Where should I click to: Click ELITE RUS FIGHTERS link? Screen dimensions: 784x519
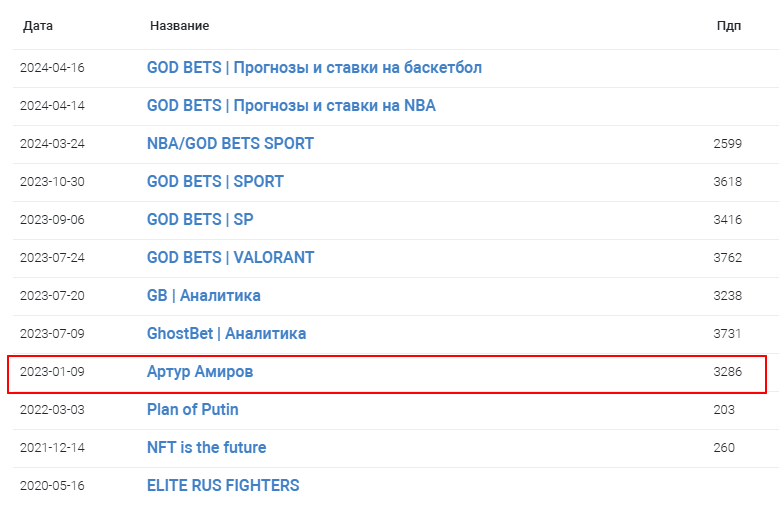point(223,486)
